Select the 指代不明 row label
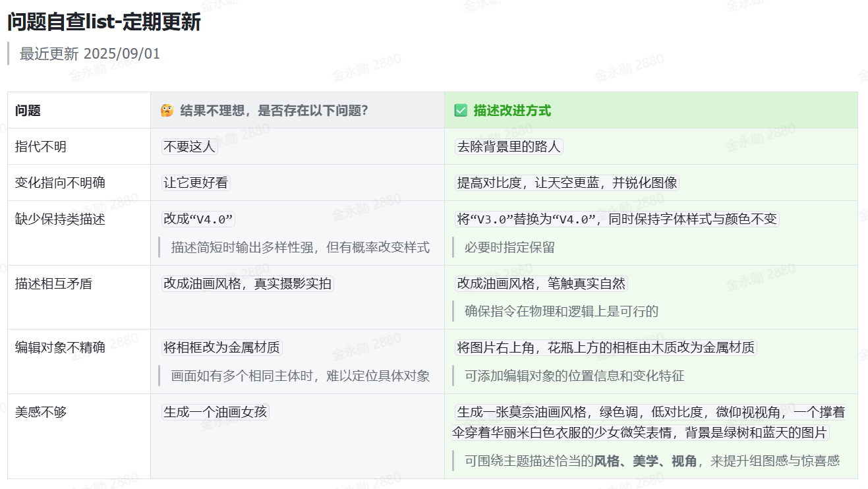 (x=41, y=147)
